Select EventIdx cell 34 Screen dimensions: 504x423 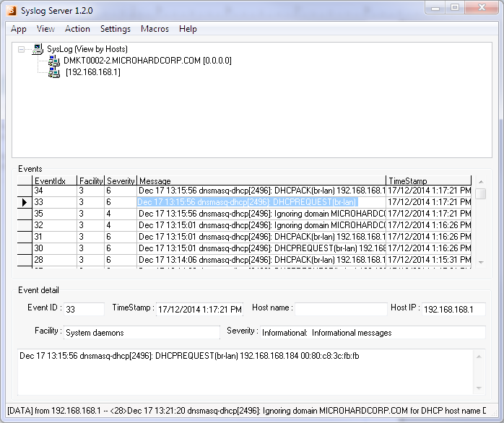coord(55,191)
